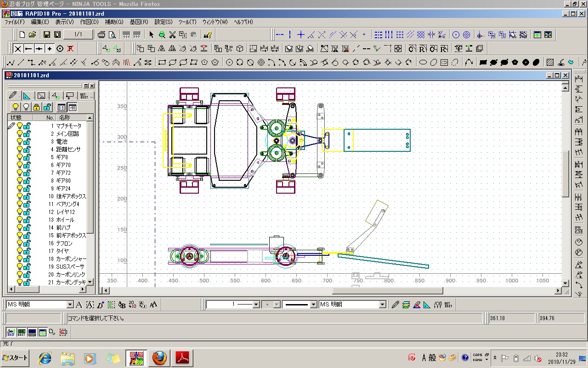This screenshot has height=368, width=588.
Task: Click the layer list's vertical scrollbar down arrow
Action: pos(90,282)
